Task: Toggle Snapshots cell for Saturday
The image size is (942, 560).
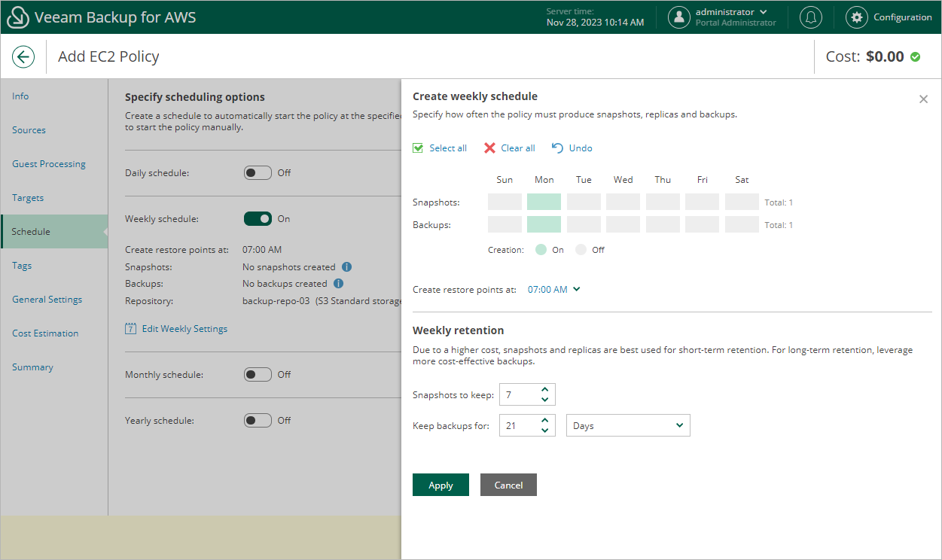Action: coord(742,202)
